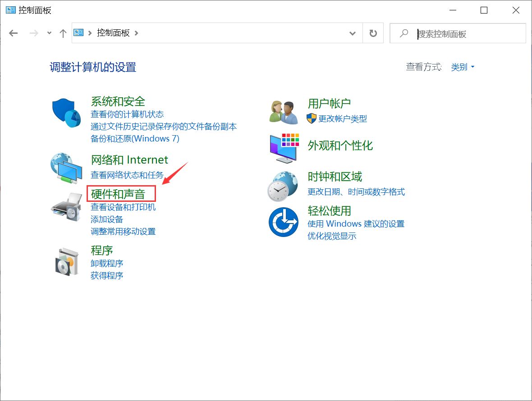
Task: Expand chevron after 控制面板 in breadcrumb
Action: [137, 33]
